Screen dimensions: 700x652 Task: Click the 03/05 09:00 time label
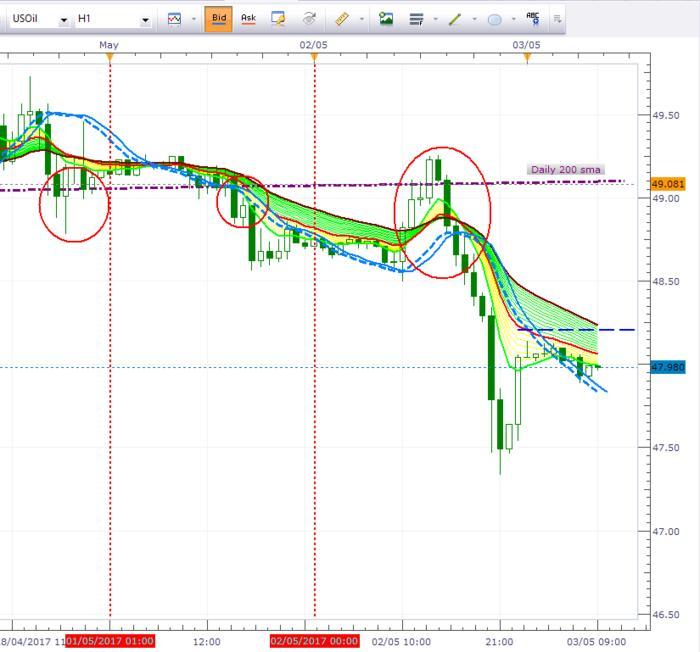pyautogui.click(x=596, y=642)
